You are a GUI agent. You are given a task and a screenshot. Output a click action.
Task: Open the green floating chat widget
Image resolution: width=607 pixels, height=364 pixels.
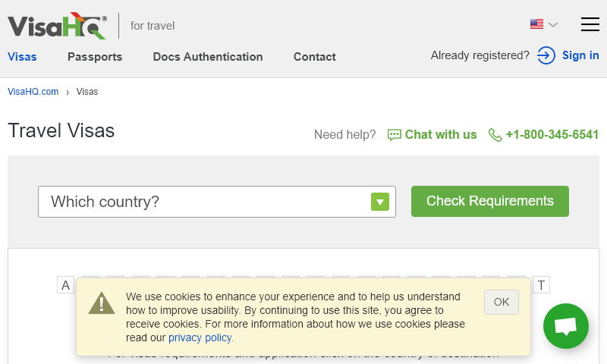point(565,326)
